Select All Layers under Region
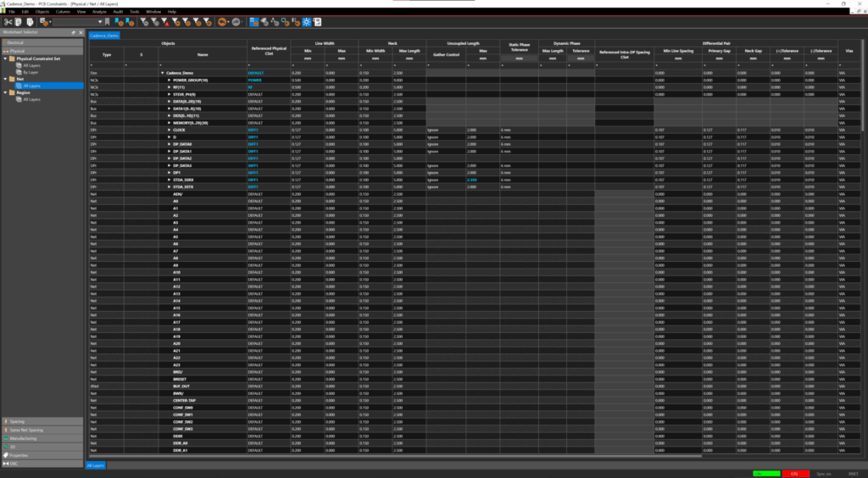This screenshot has height=478, width=868. pos(31,100)
